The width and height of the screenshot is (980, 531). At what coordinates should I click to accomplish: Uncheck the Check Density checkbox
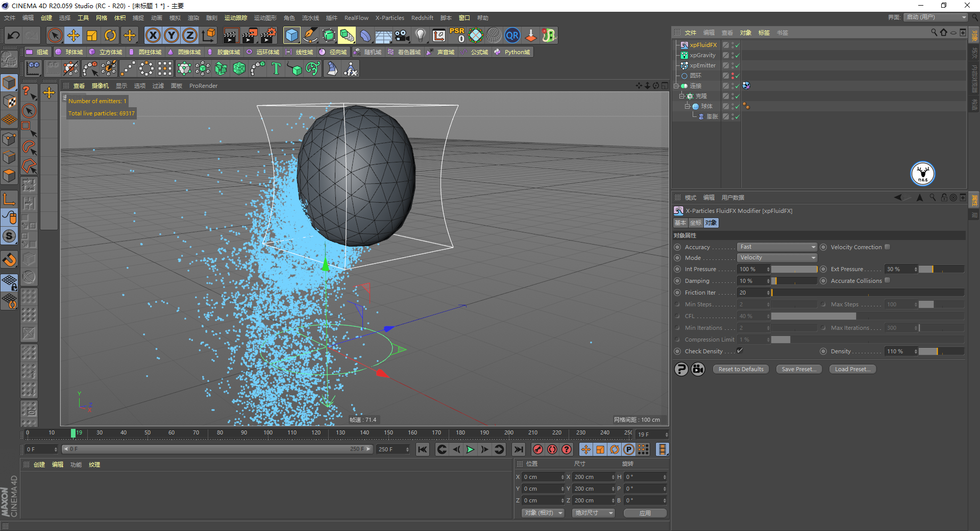[x=740, y=351]
